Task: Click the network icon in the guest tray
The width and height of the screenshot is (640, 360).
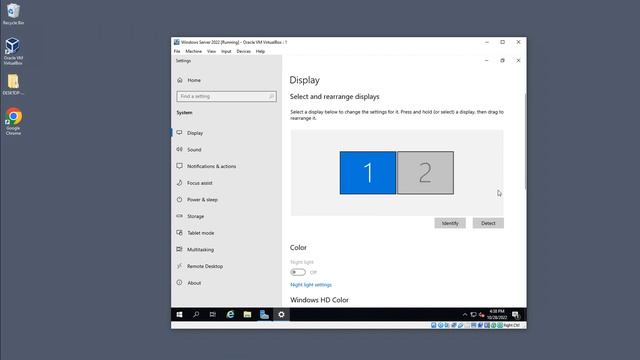Action: click(473, 315)
